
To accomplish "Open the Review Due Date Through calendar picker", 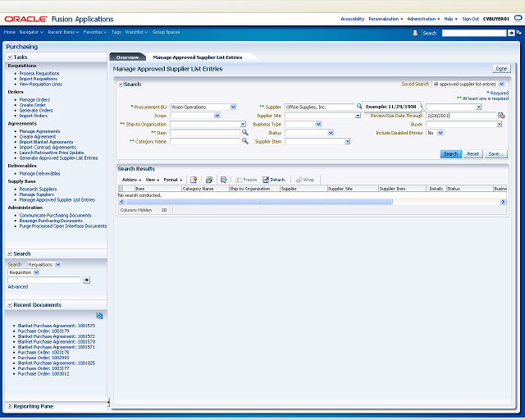I will click(x=501, y=115).
